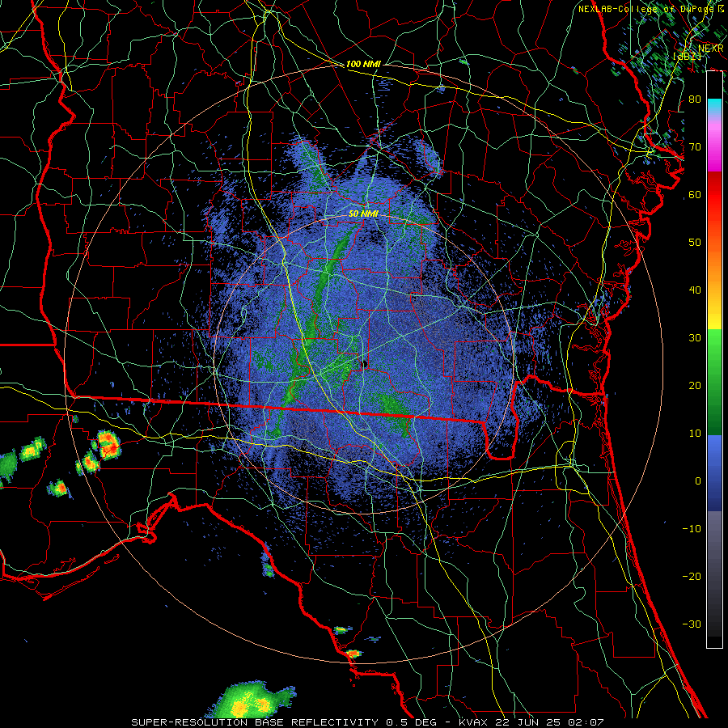The height and width of the screenshot is (728, 728).
Task: Click the green segment of the reflectivity color bar
Action: click(714, 382)
